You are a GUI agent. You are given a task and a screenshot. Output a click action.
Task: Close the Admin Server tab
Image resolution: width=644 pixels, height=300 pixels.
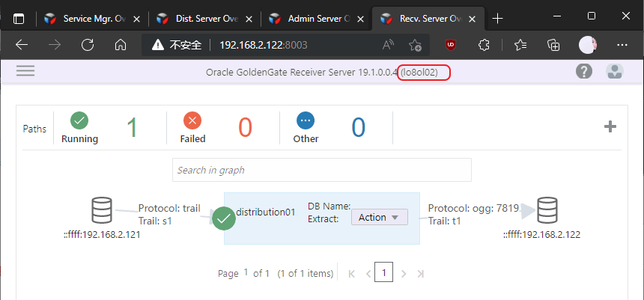[x=361, y=19]
